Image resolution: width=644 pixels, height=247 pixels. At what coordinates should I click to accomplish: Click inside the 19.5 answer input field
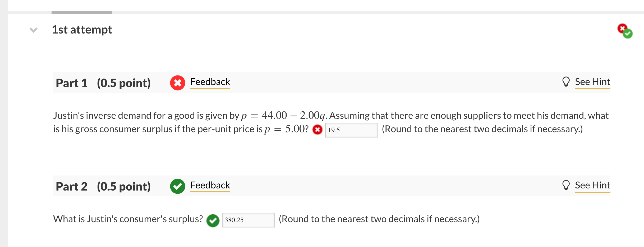point(352,130)
